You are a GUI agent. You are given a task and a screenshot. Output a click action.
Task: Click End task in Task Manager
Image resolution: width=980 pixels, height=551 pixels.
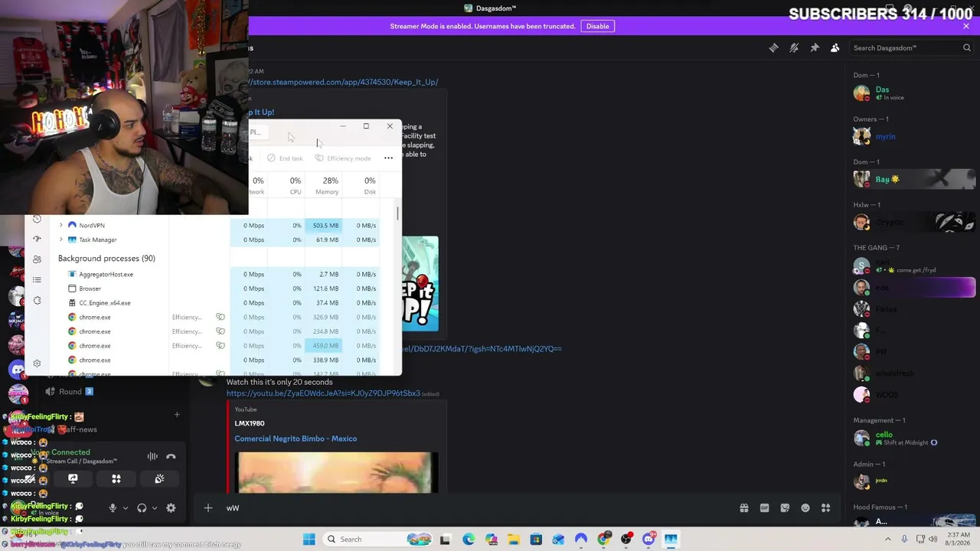(285, 158)
